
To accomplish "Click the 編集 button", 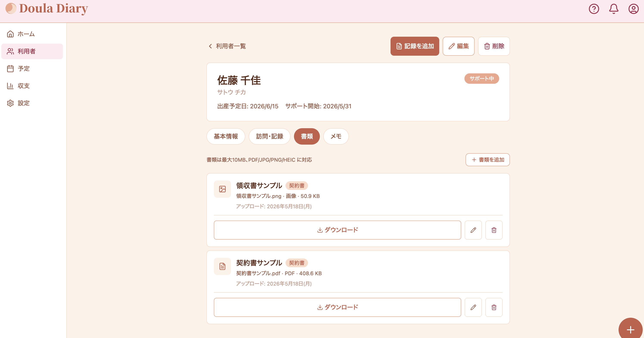I will tap(458, 46).
